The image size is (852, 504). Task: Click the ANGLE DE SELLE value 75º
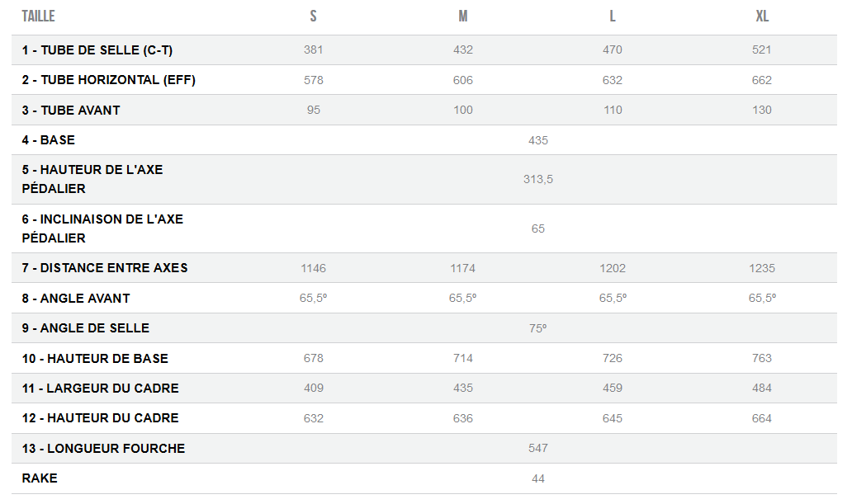(x=538, y=328)
